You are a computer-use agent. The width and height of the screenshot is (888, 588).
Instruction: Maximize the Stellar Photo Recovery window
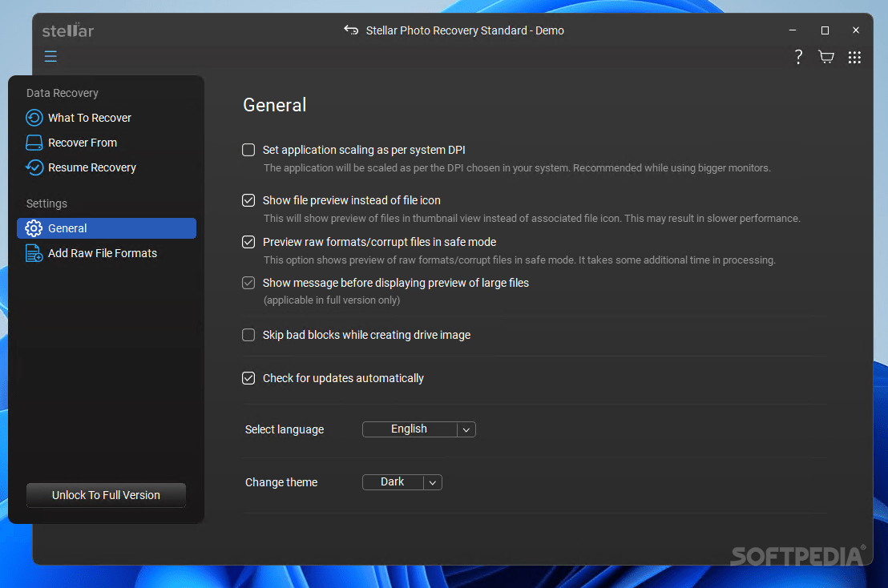pyautogui.click(x=825, y=30)
